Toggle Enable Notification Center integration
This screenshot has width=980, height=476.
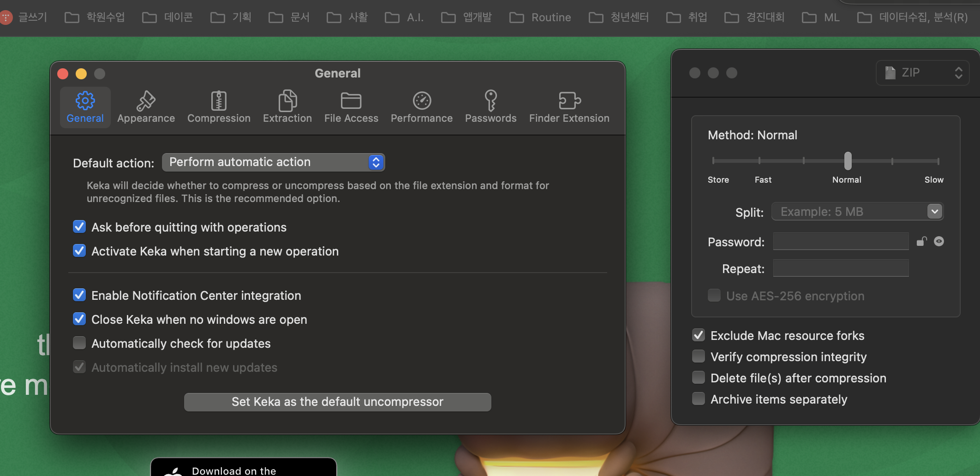pos(79,295)
